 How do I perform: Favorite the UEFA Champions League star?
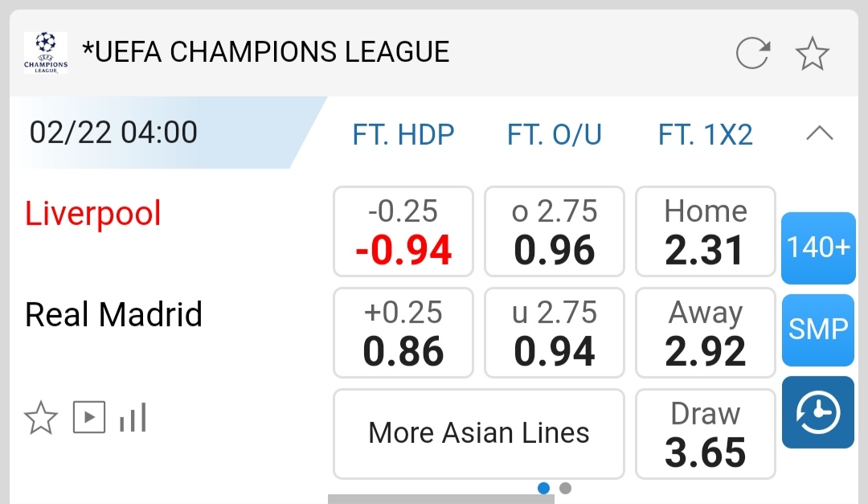tap(812, 53)
